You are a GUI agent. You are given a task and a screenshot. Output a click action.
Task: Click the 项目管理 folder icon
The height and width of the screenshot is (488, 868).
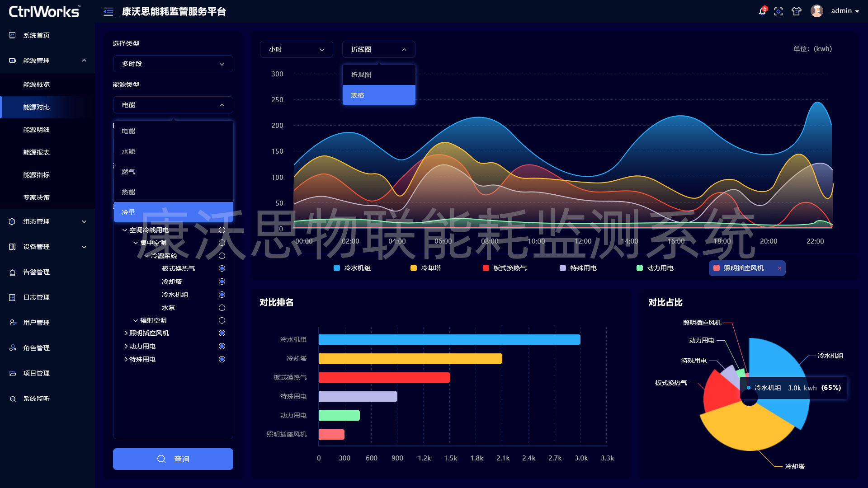[x=13, y=373]
